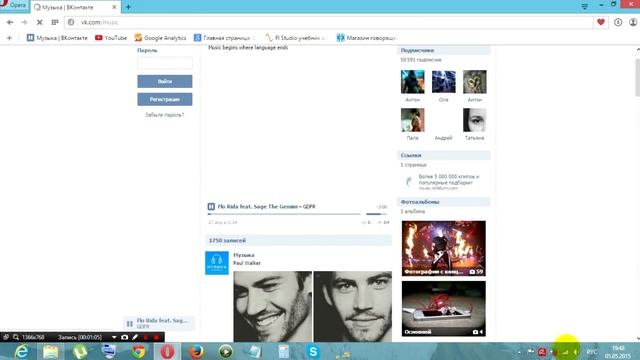Open the Fl Studio учебник bookmark
This screenshot has width=640, height=360.
coord(296,38)
